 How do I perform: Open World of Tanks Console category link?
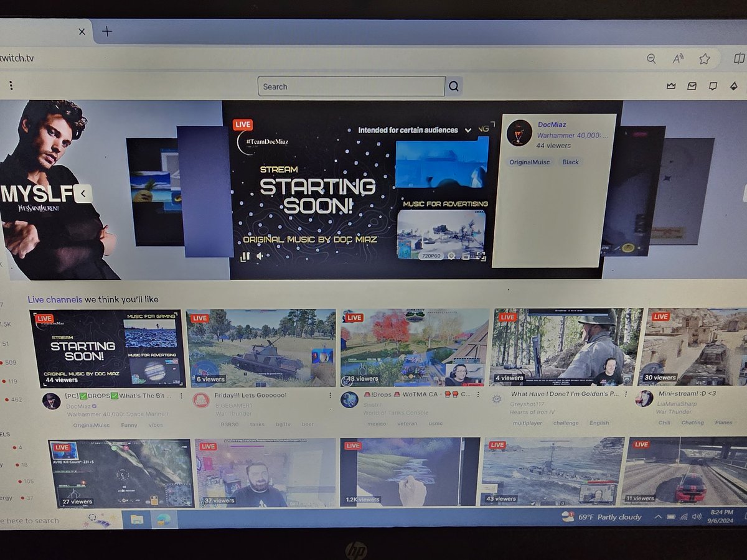tap(395, 414)
